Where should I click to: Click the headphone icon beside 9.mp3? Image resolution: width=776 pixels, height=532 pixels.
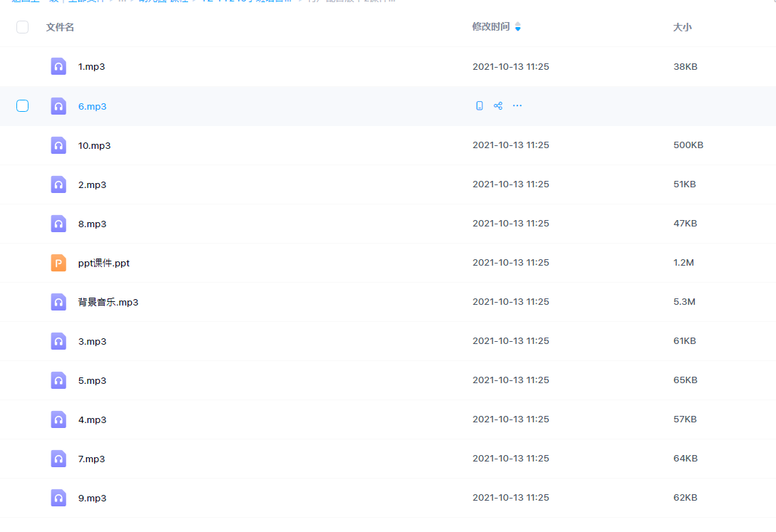tap(58, 497)
